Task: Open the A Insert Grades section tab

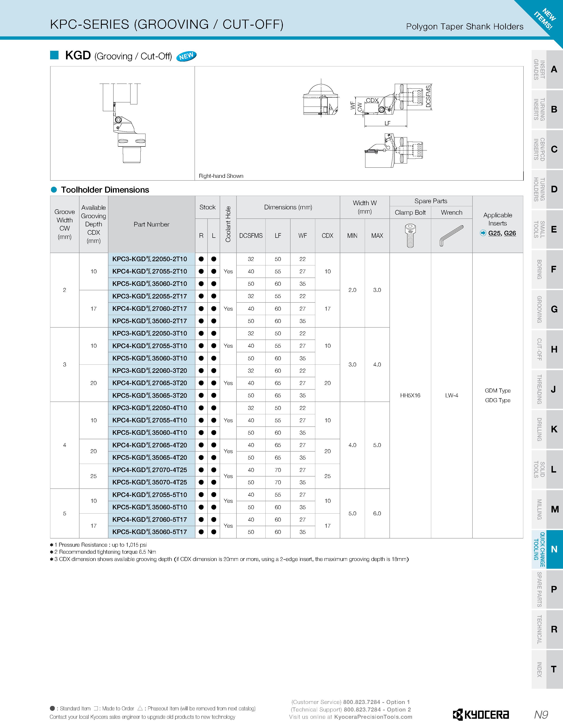Action: pos(547,70)
